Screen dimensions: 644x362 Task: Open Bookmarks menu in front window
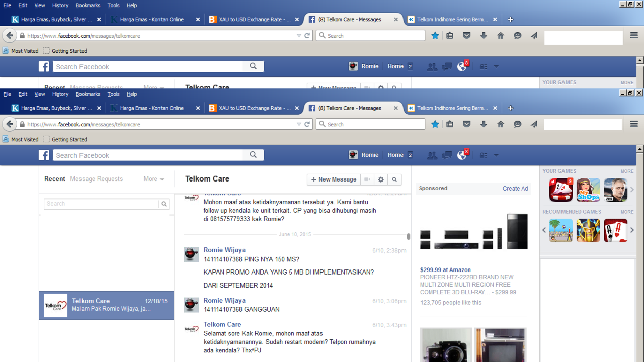point(88,94)
